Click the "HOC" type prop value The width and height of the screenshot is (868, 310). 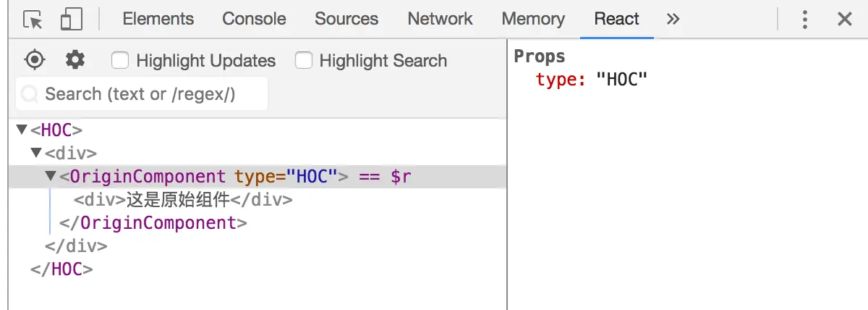point(621,80)
